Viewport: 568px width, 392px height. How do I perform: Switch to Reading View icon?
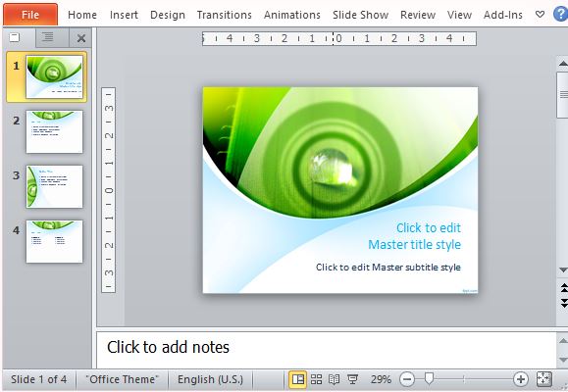coord(334,379)
